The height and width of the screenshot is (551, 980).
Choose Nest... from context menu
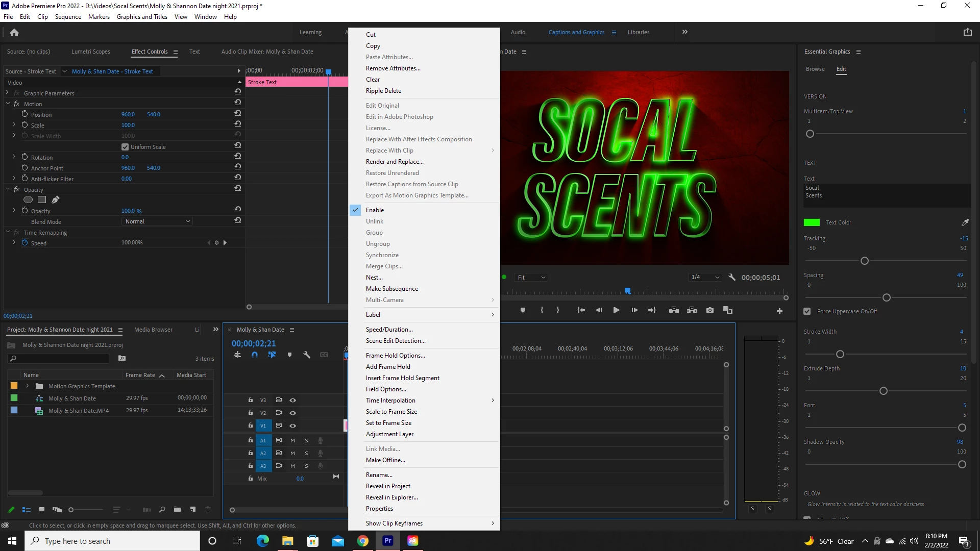point(374,278)
